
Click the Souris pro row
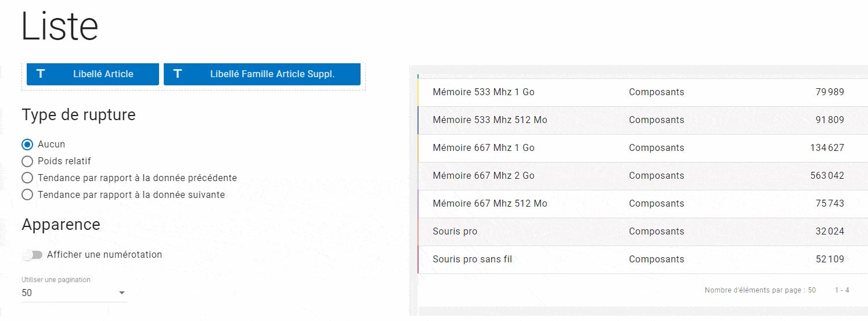pyautogui.click(x=455, y=232)
